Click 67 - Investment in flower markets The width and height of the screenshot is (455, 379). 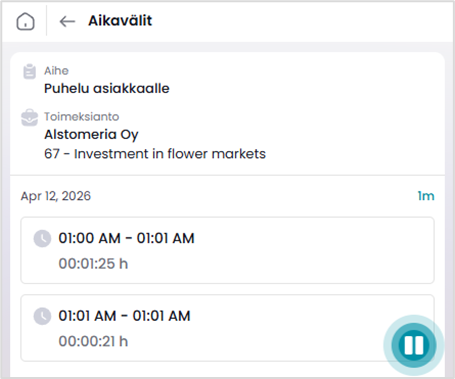[155, 154]
